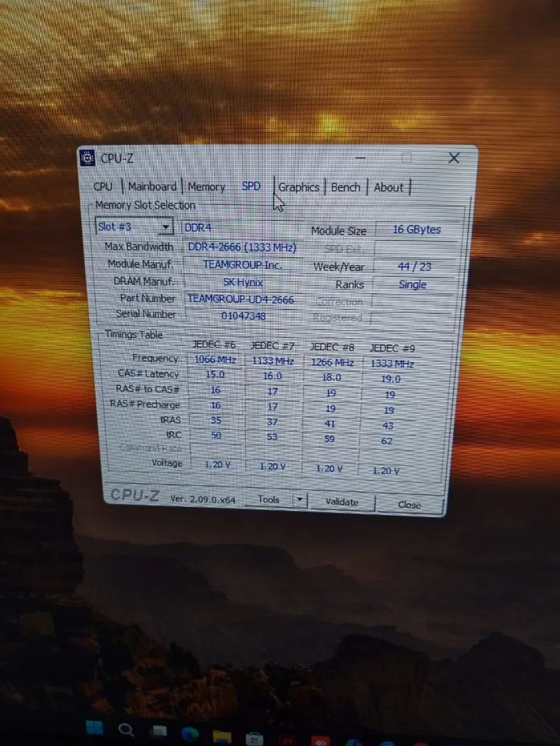The image size is (560, 746).
Task: Open the Memory tab
Action: [207, 186]
